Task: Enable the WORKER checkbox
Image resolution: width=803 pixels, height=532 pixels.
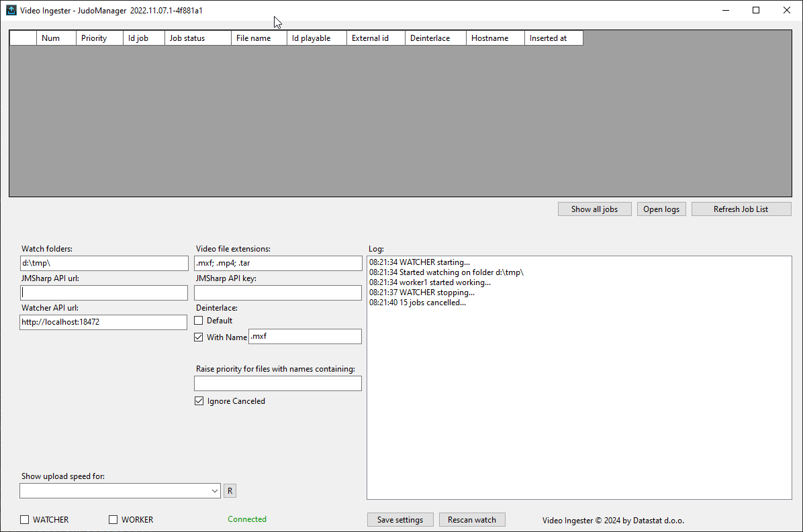Action: pos(113,519)
